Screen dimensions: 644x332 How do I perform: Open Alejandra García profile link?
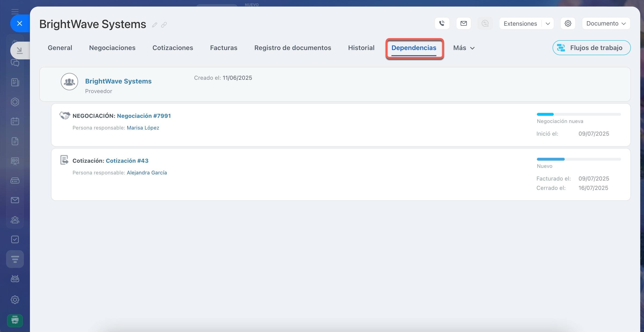pos(147,173)
